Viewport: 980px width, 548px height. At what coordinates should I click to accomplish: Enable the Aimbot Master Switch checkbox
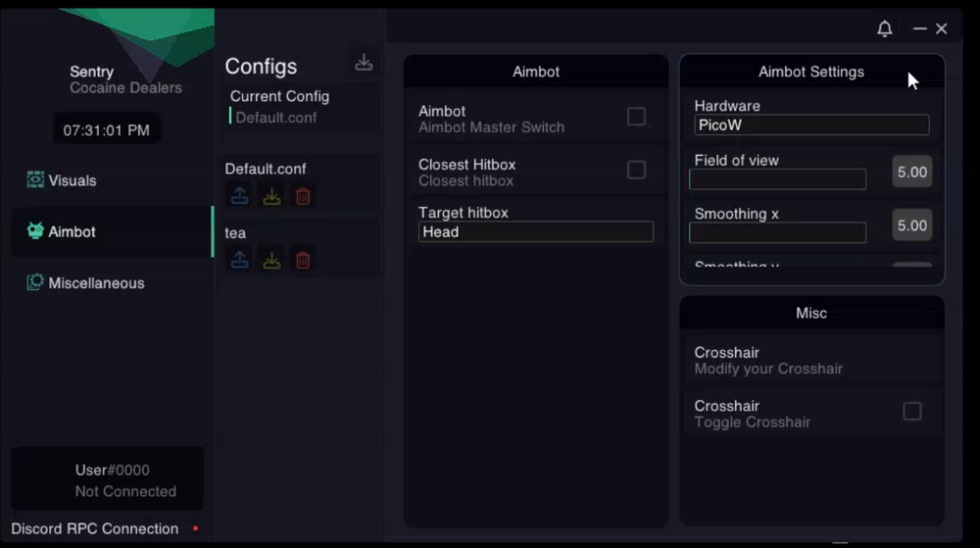(636, 117)
